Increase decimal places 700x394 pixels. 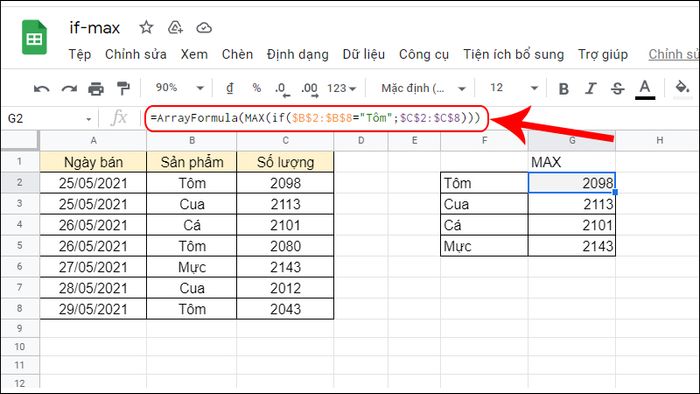pos(309,88)
